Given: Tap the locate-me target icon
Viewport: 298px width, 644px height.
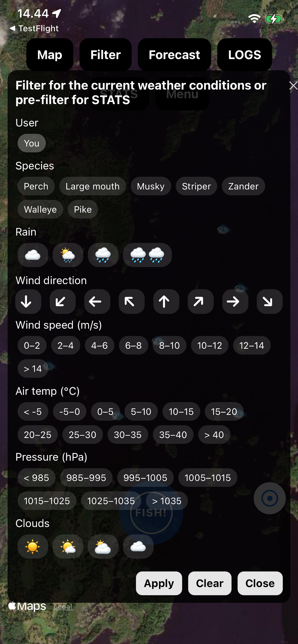Looking at the screenshot, I should tap(269, 498).
